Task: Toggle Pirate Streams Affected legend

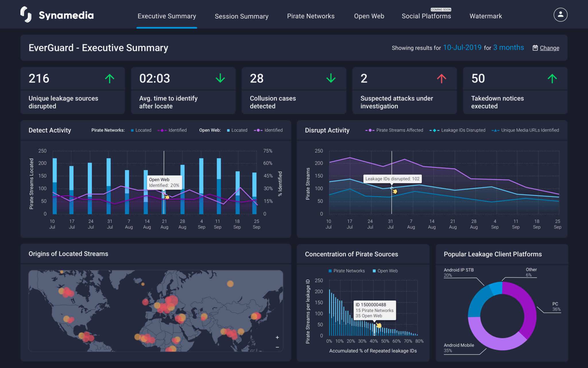Action: click(394, 130)
